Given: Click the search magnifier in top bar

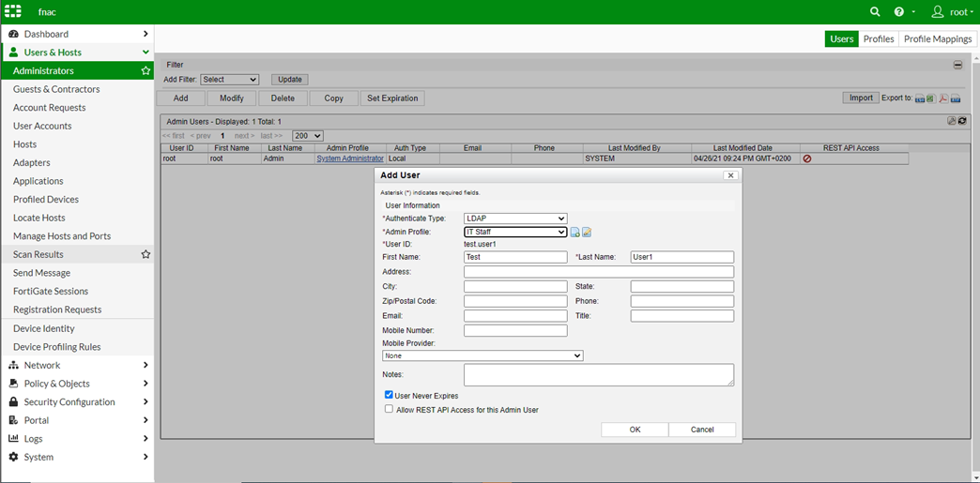Looking at the screenshot, I should 875,12.
